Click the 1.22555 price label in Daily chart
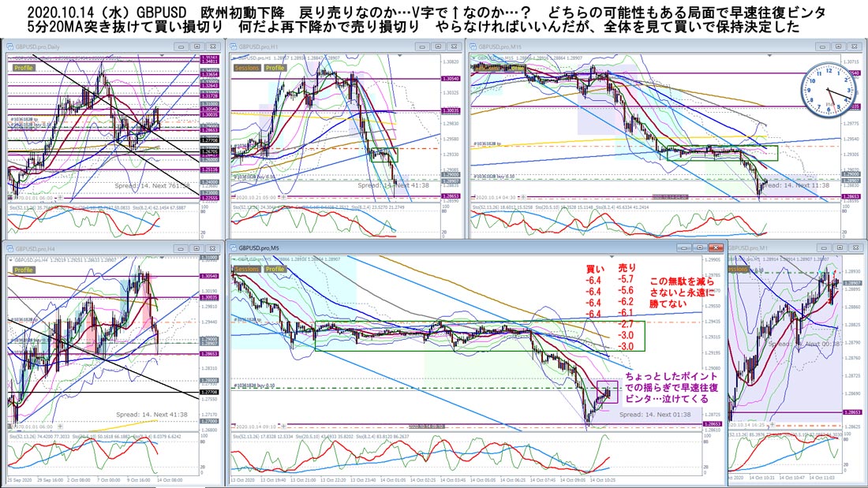 (209, 198)
